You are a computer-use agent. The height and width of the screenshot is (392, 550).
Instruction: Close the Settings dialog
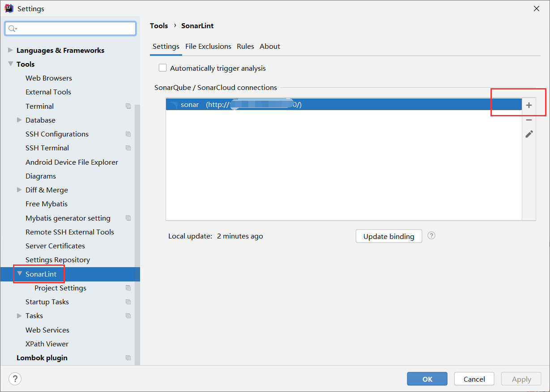[x=536, y=8]
